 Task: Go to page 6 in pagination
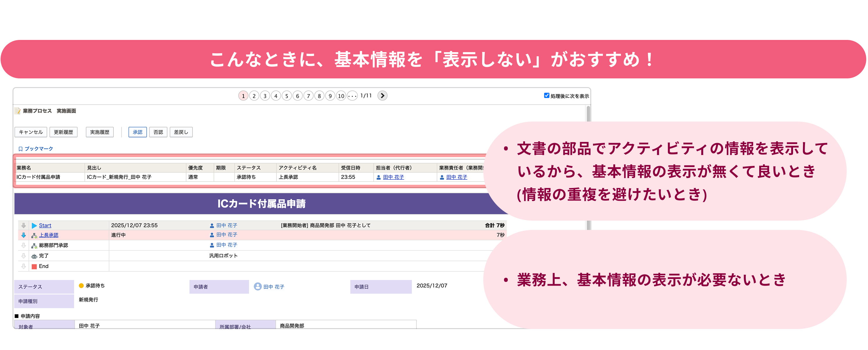click(297, 96)
